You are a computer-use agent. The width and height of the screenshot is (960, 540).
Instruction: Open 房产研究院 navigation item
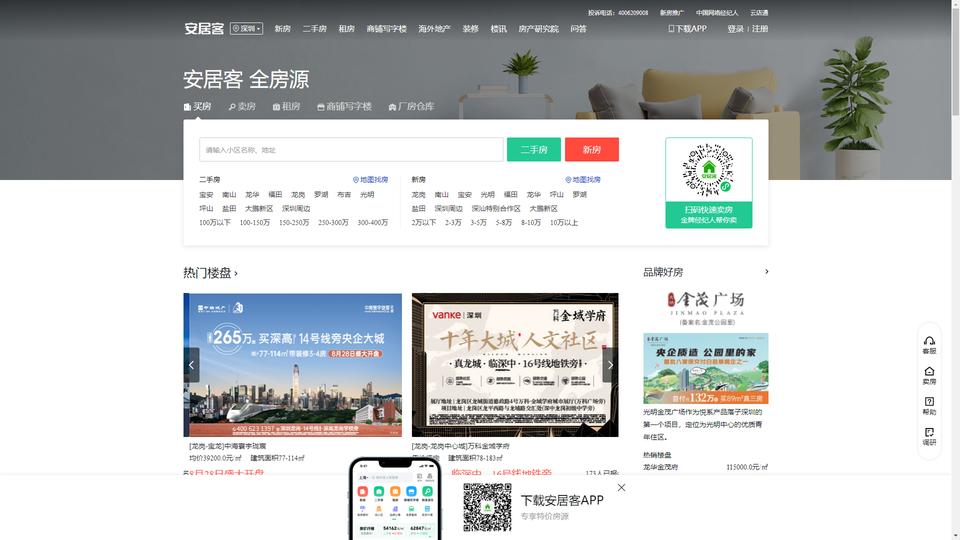(x=538, y=29)
